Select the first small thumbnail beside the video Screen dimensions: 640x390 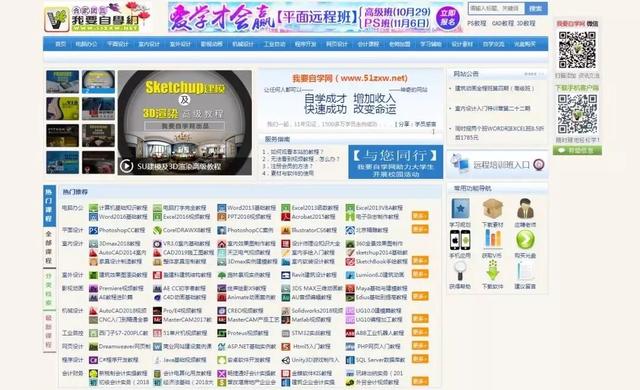[x=62, y=82]
